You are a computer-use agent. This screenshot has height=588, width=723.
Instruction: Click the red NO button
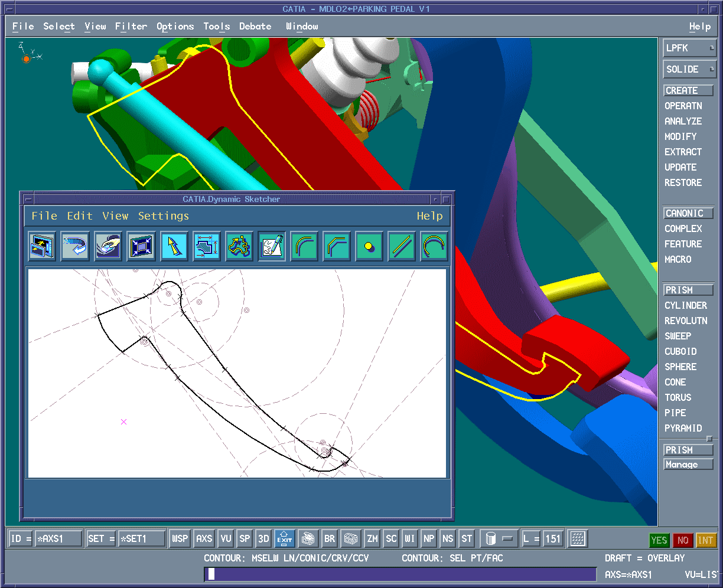pyautogui.click(x=683, y=540)
